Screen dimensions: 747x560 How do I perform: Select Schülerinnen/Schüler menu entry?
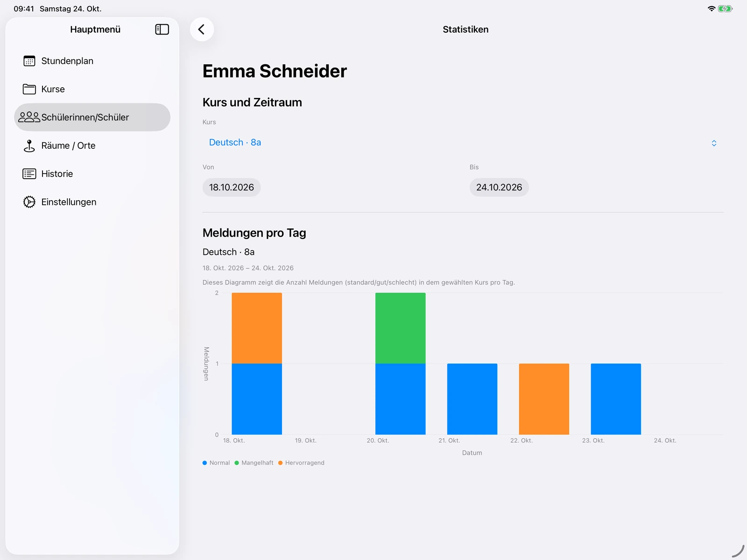[x=92, y=117]
